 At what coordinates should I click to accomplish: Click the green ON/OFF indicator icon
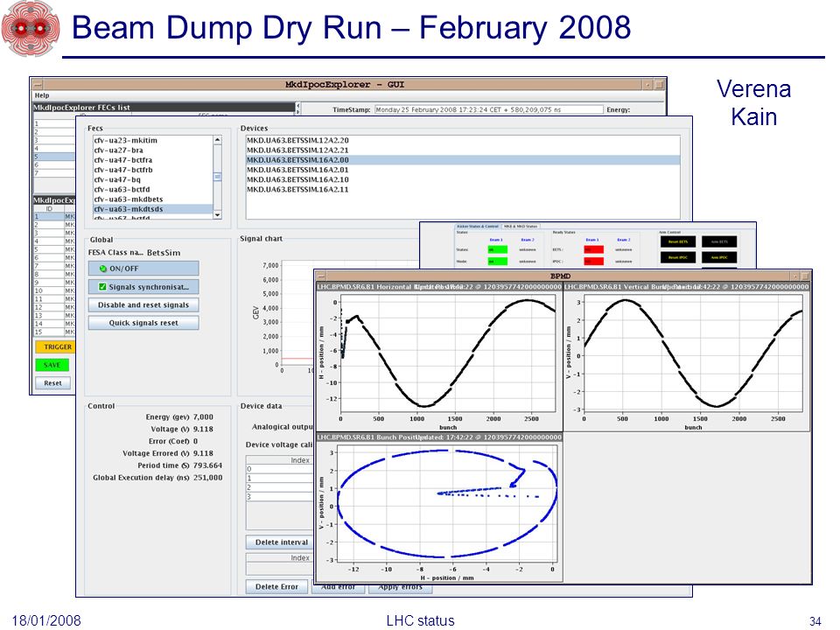[103, 269]
